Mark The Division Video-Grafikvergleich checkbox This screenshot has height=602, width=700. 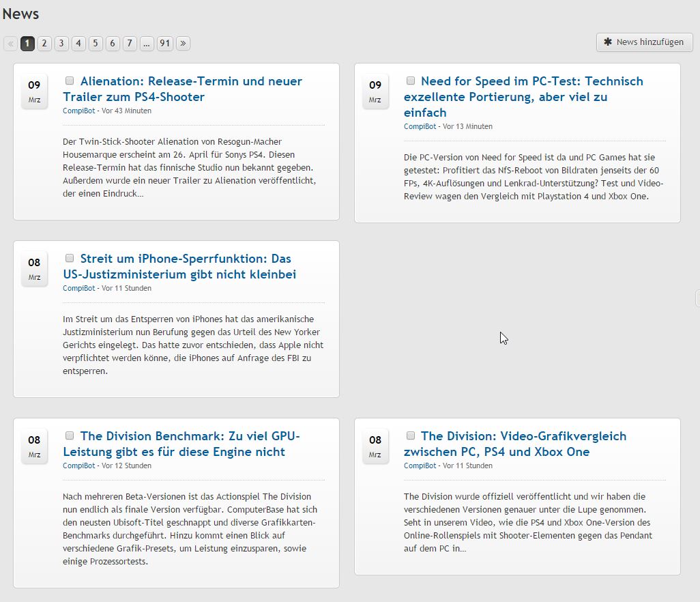coord(411,435)
